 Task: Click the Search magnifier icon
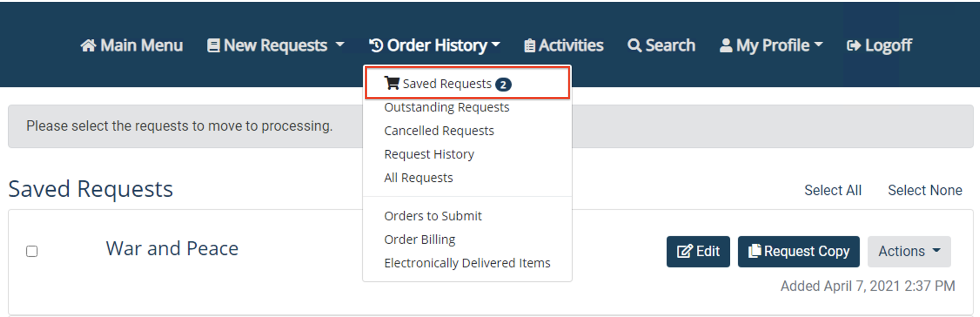634,45
